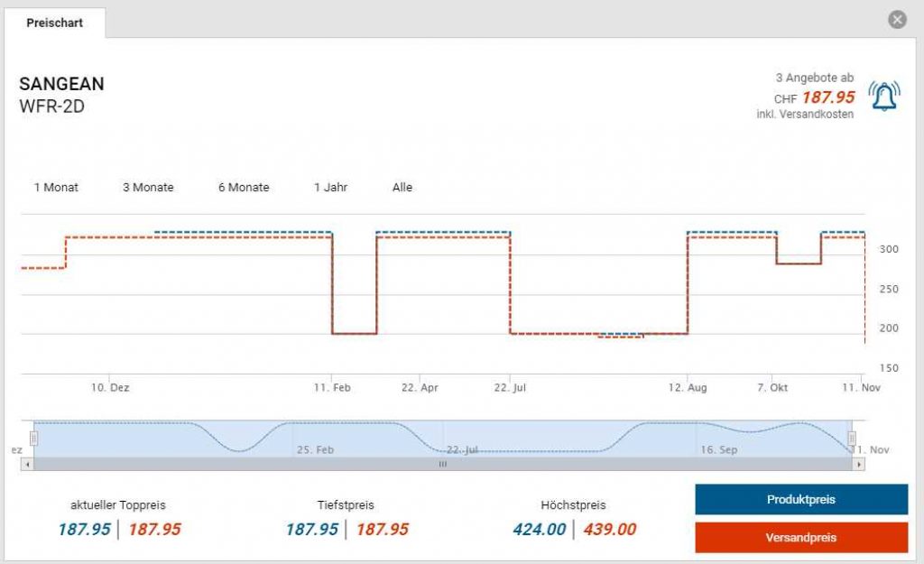Toggle the Versandpreis series
This screenshot has height=564, width=924.
click(800, 537)
